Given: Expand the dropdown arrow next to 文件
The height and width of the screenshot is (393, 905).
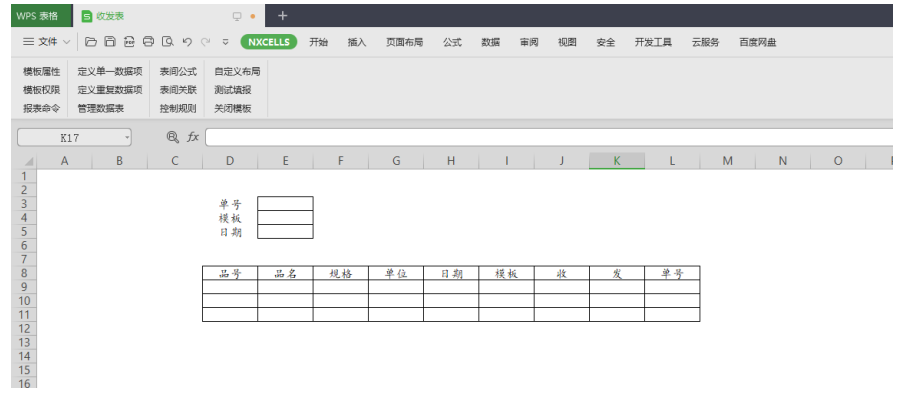Looking at the screenshot, I should coord(66,42).
